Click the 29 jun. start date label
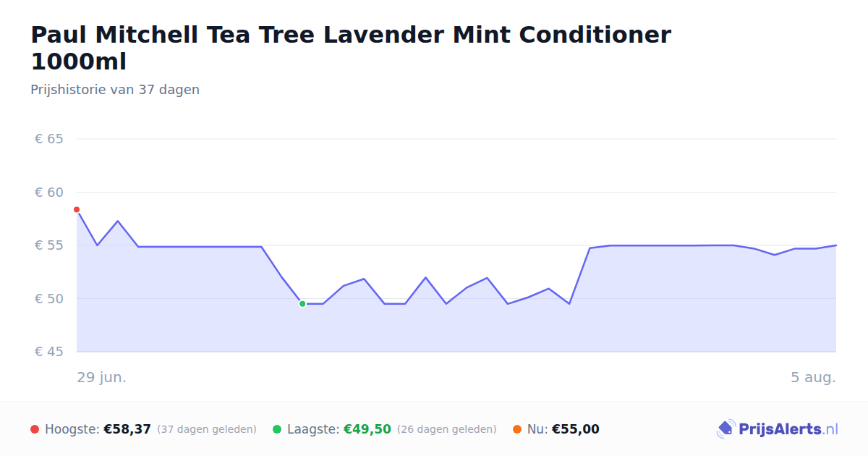The height and width of the screenshot is (456, 868). [x=102, y=378]
